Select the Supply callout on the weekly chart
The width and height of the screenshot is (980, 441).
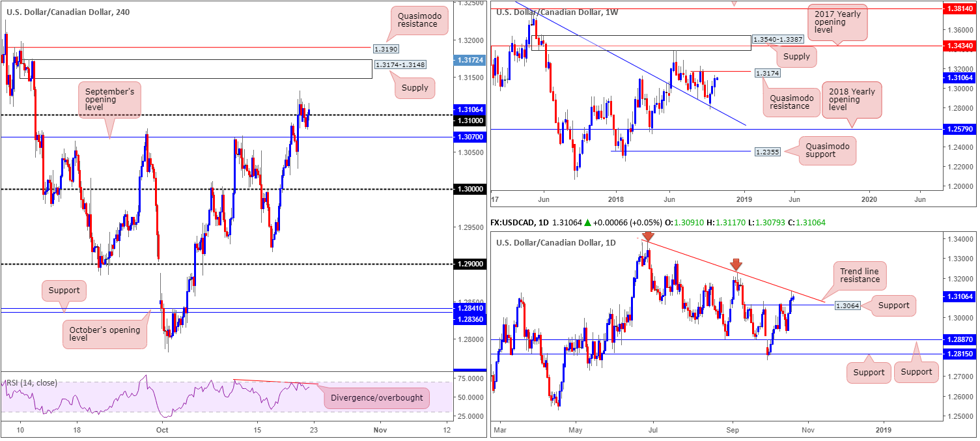click(797, 57)
